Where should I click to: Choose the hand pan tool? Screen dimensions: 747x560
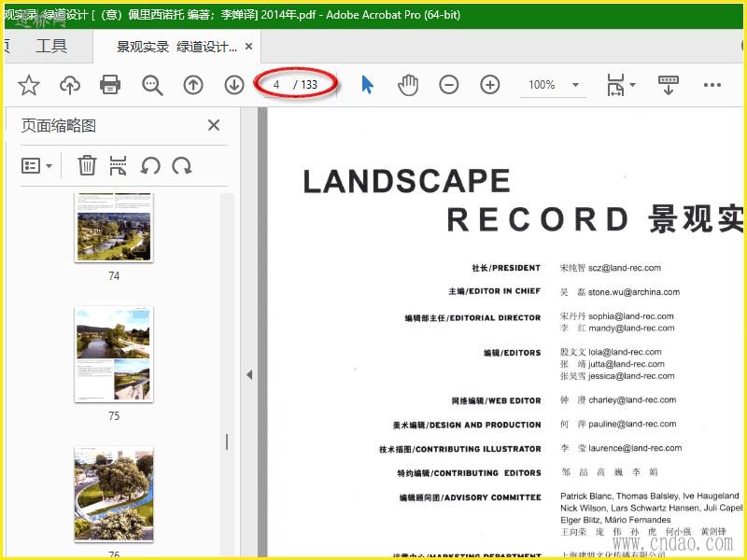coord(408,85)
